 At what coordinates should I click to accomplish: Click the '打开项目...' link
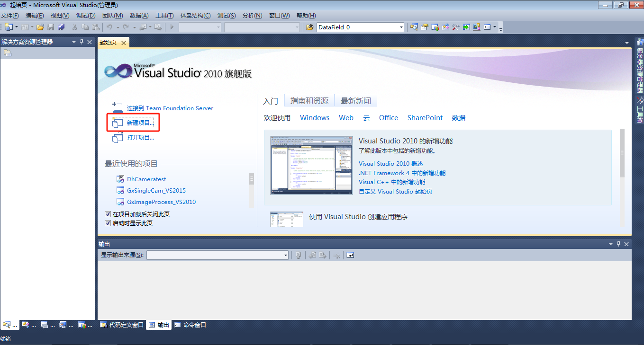140,138
